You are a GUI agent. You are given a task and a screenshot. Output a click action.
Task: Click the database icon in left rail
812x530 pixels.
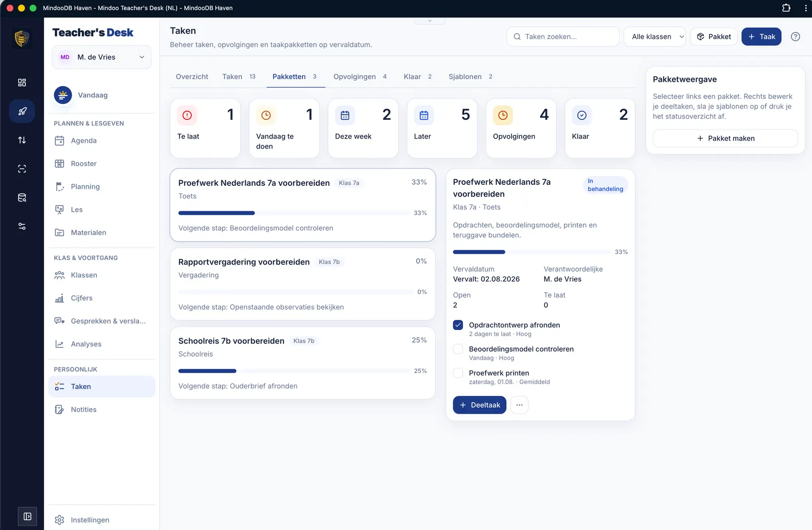22,197
